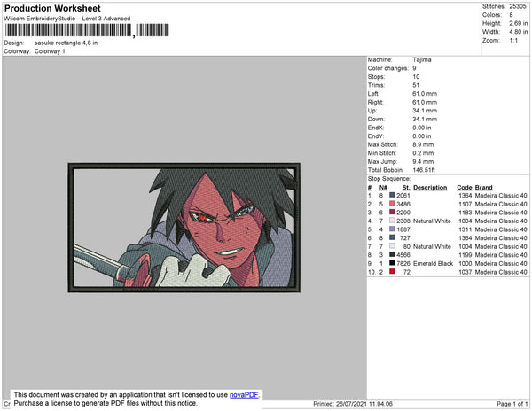Viewport: 532px width, 411px height.
Task: Click the Production Worksheet title
Action: tap(52, 8)
